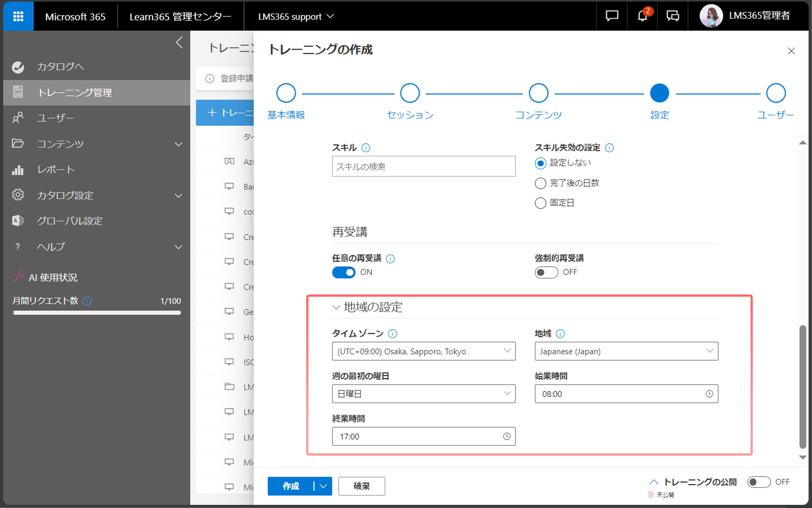This screenshot has width=812, height=508.
Task: Click the 破棄 discard button
Action: tap(362, 486)
